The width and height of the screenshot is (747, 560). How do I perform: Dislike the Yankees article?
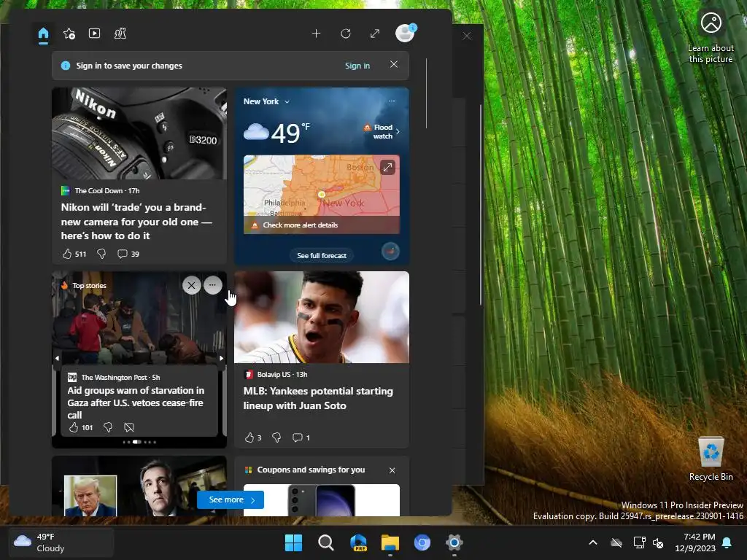pos(276,437)
